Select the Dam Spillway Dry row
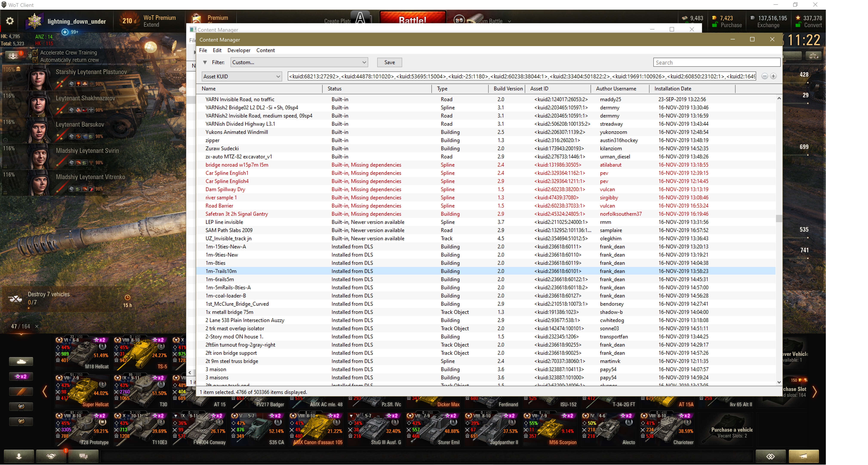The width and height of the screenshot is (868, 465). pos(486,189)
